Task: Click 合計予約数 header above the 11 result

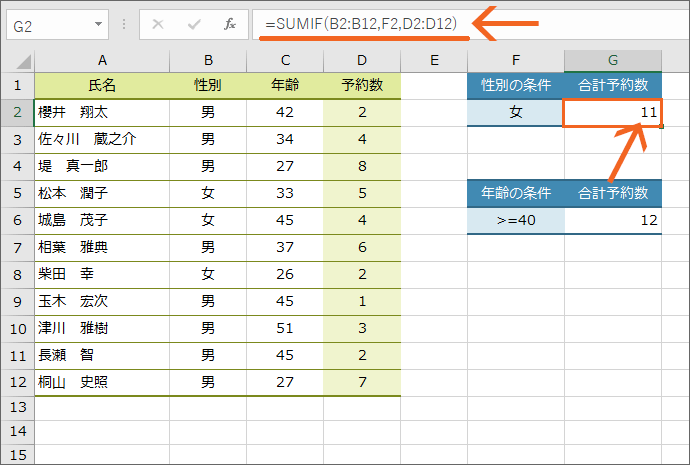Action: pyautogui.click(x=613, y=85)
